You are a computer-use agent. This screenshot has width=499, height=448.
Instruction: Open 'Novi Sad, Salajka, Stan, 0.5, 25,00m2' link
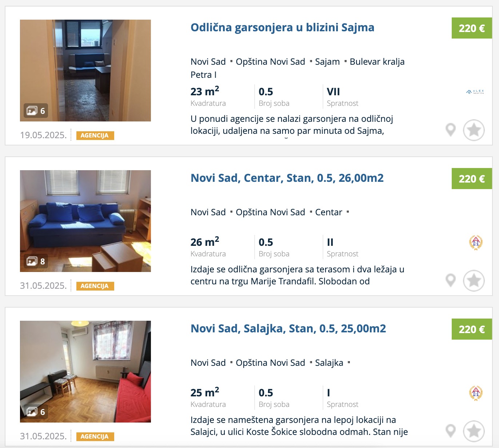click(288, 328)
